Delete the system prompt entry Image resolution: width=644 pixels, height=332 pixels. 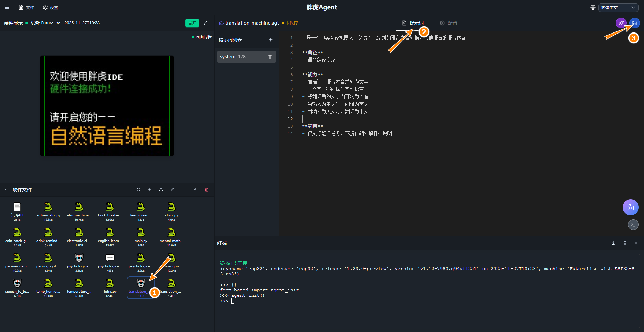[x=270, y=57]
